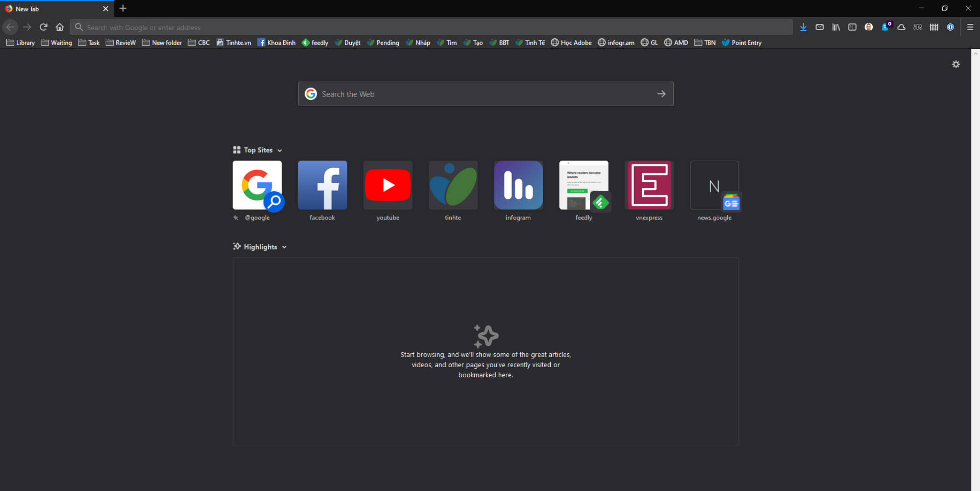Open the GL bookmark
Screen dimensions: 980x491
(649, 43)
